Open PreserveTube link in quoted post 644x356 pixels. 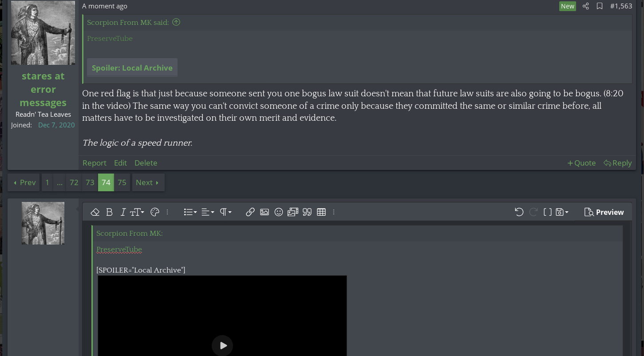click(110, 38)
